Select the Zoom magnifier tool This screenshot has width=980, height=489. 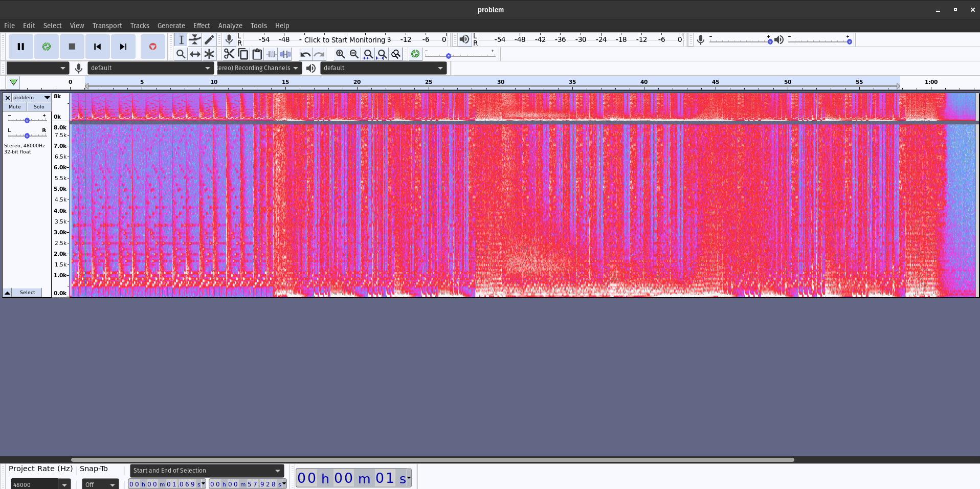pyautogui.click(x=181, y=54)
